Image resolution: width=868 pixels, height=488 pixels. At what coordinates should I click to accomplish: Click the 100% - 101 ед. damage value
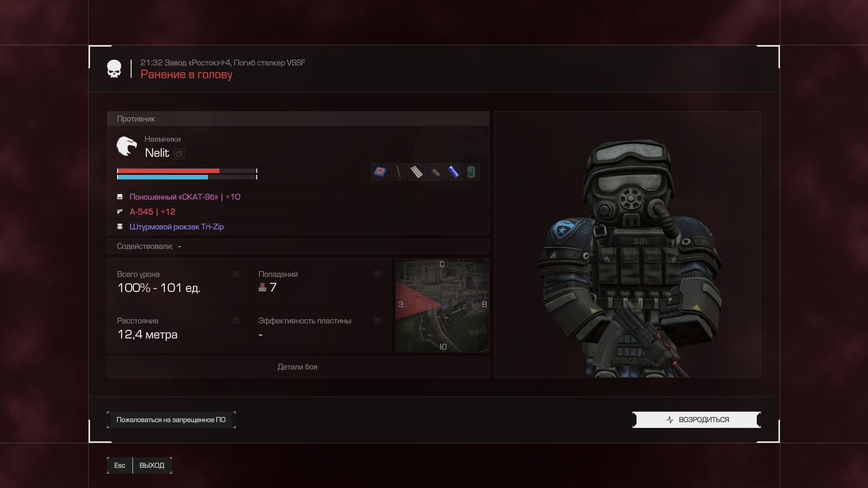[x=159, y=288]
